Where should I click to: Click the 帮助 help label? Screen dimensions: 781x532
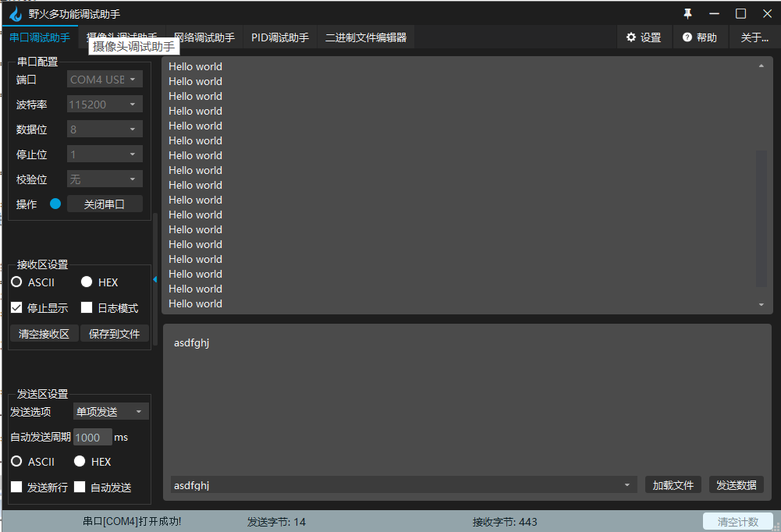pos(706,37)
